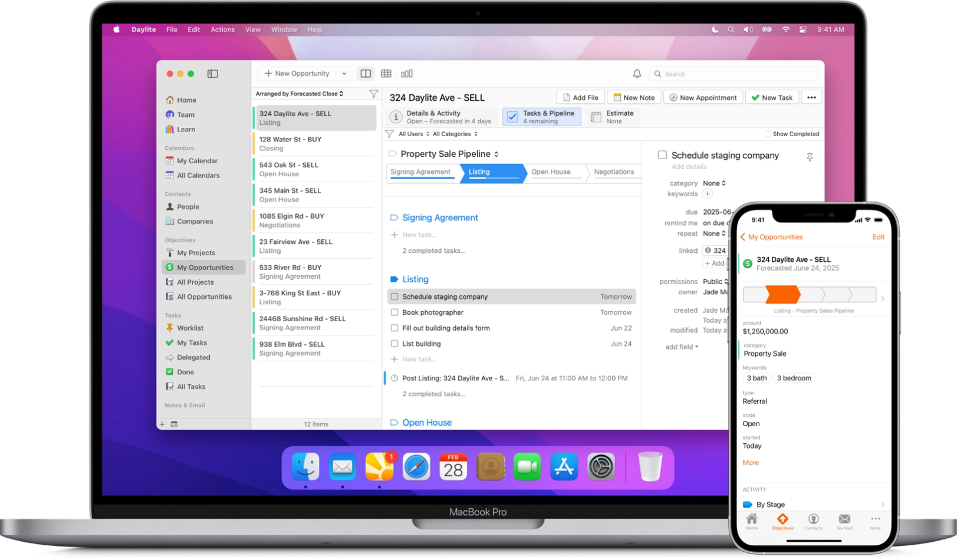This screenshot has width=967, height=560.
Task: Open All Users filter dropdown
Action: tap(414, 134)
